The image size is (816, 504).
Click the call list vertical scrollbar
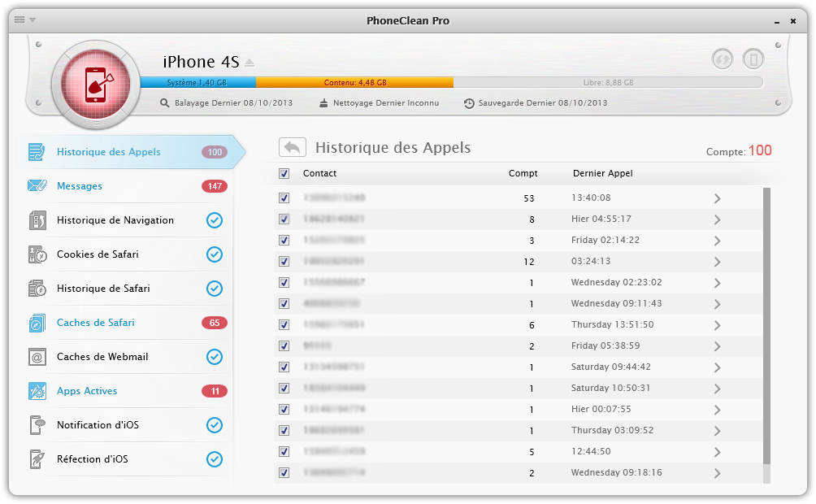(766, 326)
